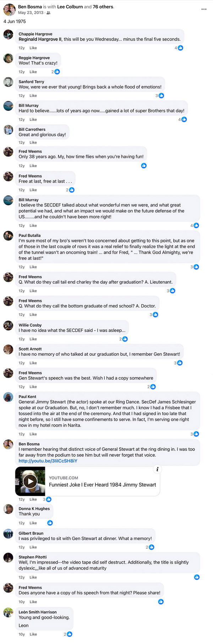The width and height of the screenshot is (213, 644).
Task: Like Willie Cosby's comment about being asleep
Action: [x=33, y=339]
